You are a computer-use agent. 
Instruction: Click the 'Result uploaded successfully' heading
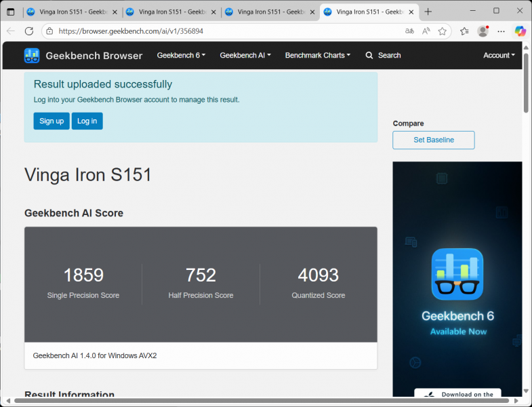click(x=103, y=84)
